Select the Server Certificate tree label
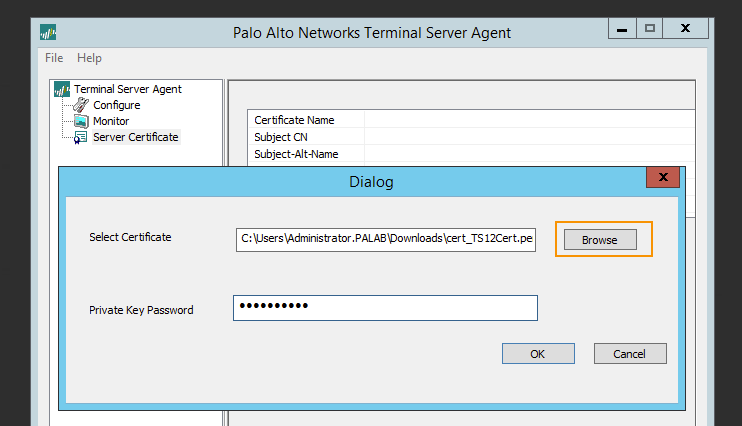The image size is (742, 426). 135,137
